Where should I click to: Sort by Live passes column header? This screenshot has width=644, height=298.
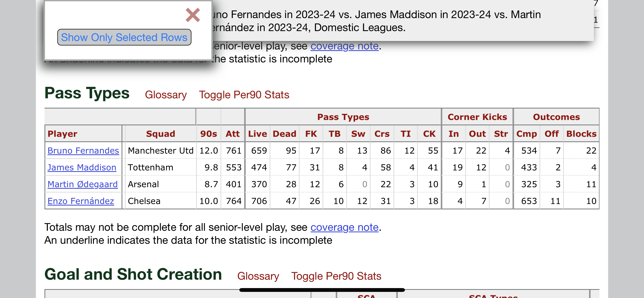coord(257,134)
